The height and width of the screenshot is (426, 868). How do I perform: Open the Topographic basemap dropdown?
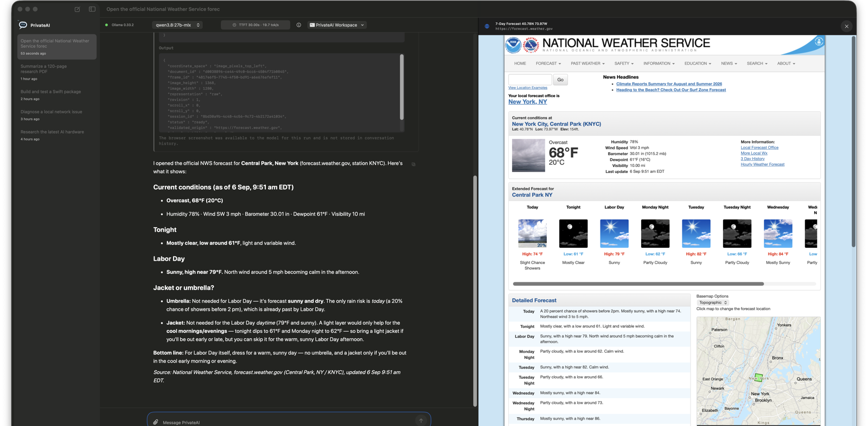click(x=713, y=302)
